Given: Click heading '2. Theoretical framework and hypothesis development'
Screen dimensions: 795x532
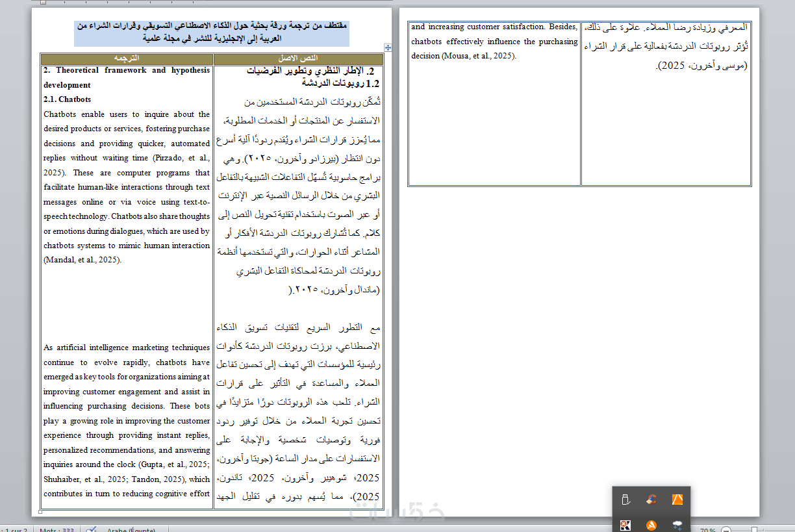Looking at the screenshot, I should click(x=127, y=77).
